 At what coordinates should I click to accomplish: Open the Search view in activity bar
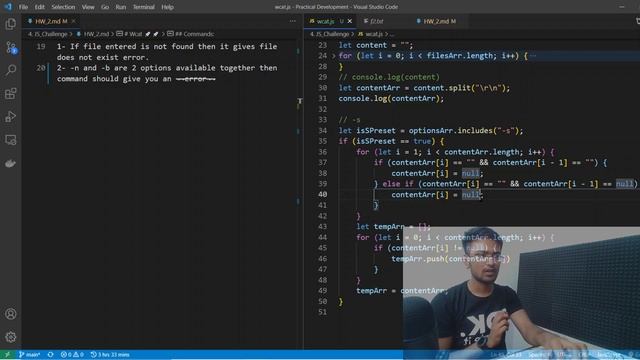11,70
